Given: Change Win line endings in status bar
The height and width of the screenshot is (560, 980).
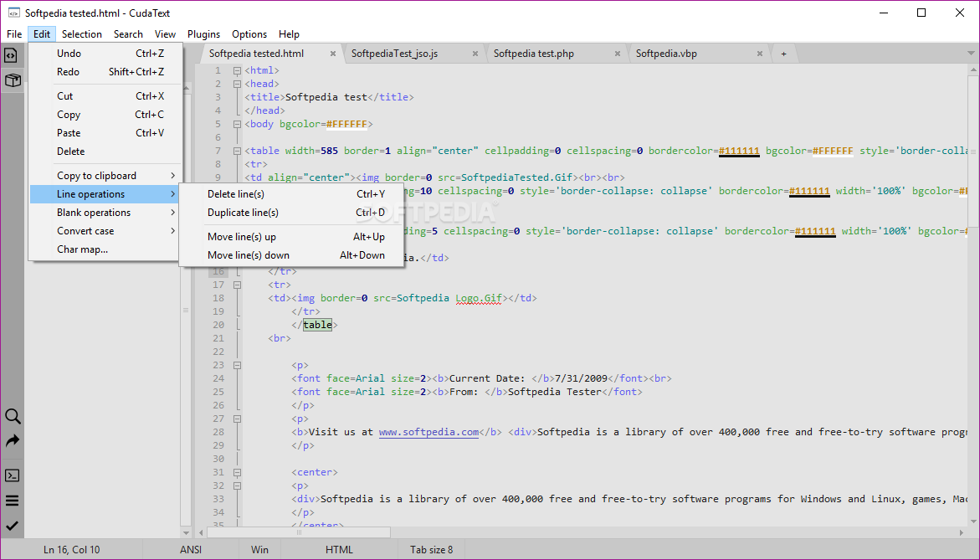Looking at the screenshot, I should [x=259, y=550].
